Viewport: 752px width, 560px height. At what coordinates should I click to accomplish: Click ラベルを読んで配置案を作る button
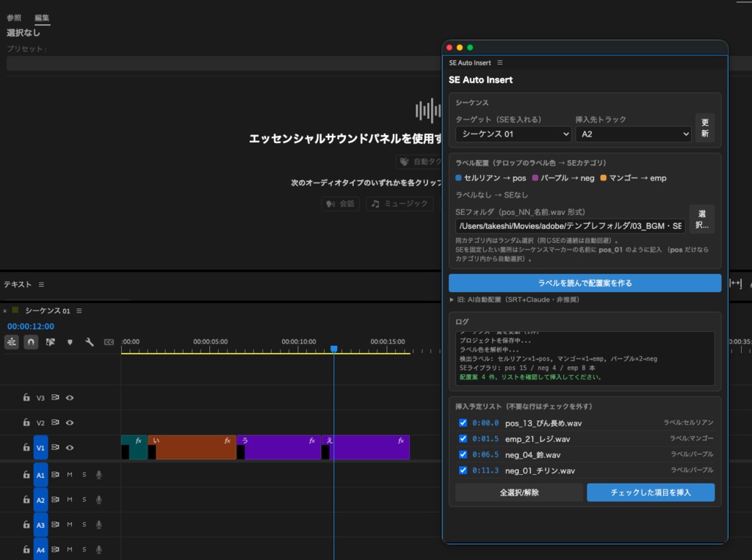(585, 283)
